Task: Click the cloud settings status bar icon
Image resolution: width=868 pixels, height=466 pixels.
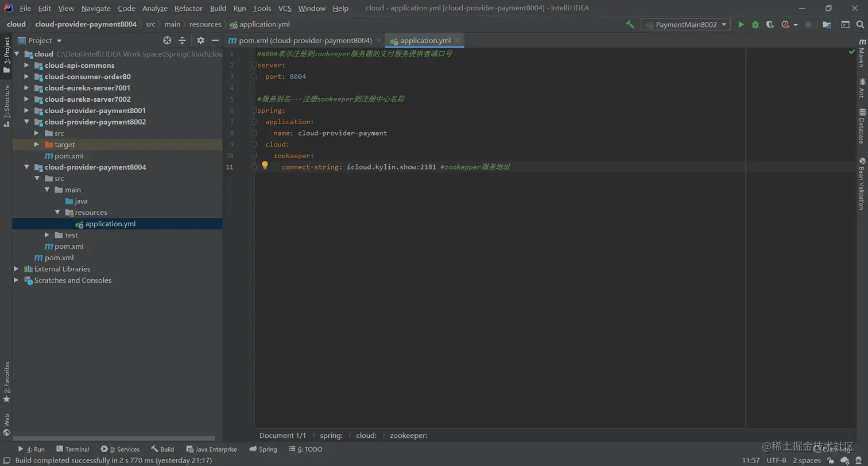Action: click(844, 460)
